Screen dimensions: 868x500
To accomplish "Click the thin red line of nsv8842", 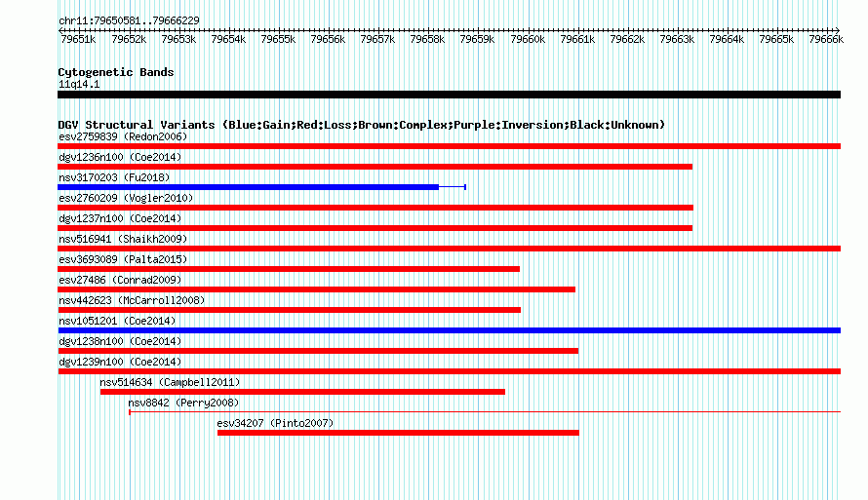I will click(x=485, y=412).
